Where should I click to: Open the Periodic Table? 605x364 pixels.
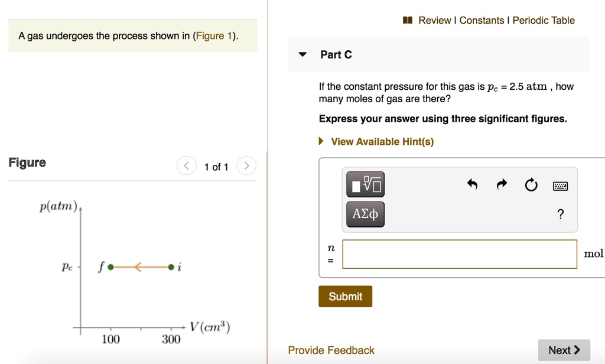tap(543, 19)
